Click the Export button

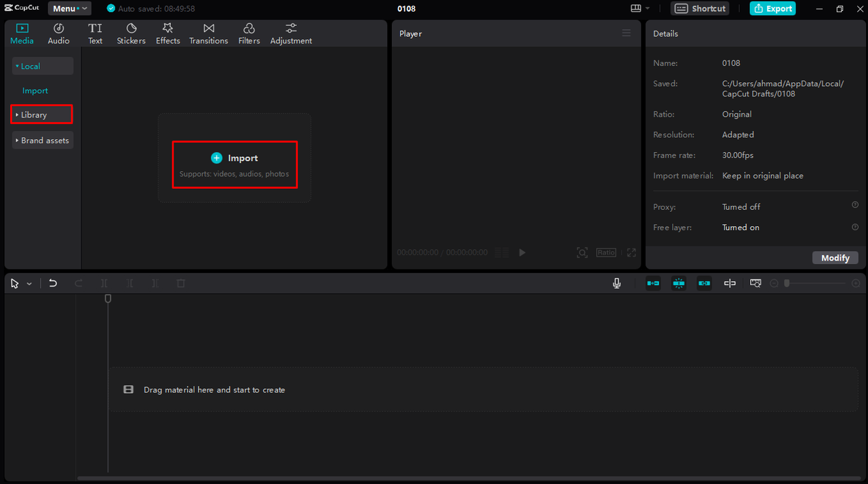pos(772,9)
